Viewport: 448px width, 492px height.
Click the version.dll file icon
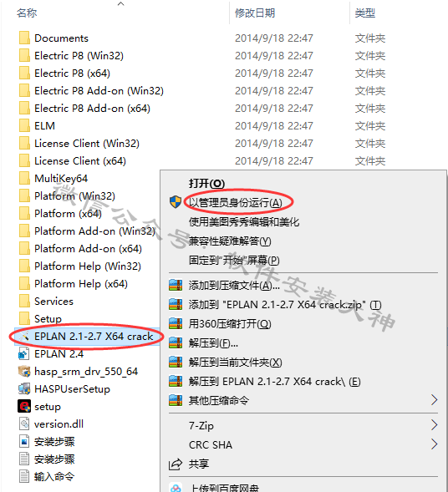click(24, 424)
